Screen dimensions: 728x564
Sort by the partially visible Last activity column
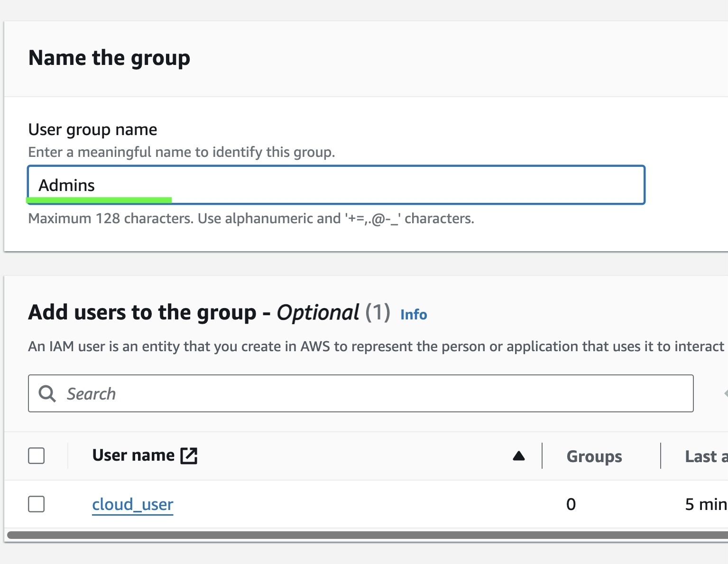pyautogui.click(x=706, y=456)
